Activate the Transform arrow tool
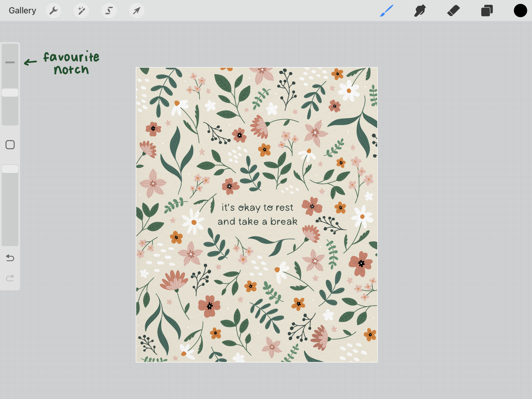The height and width of the screenshot is (399, 532). [x=137, y=11]
